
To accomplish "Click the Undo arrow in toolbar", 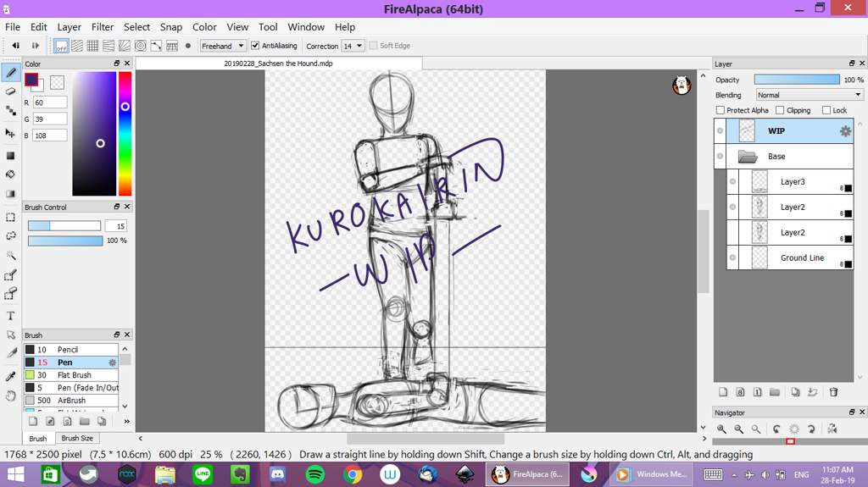I will 16,46.
